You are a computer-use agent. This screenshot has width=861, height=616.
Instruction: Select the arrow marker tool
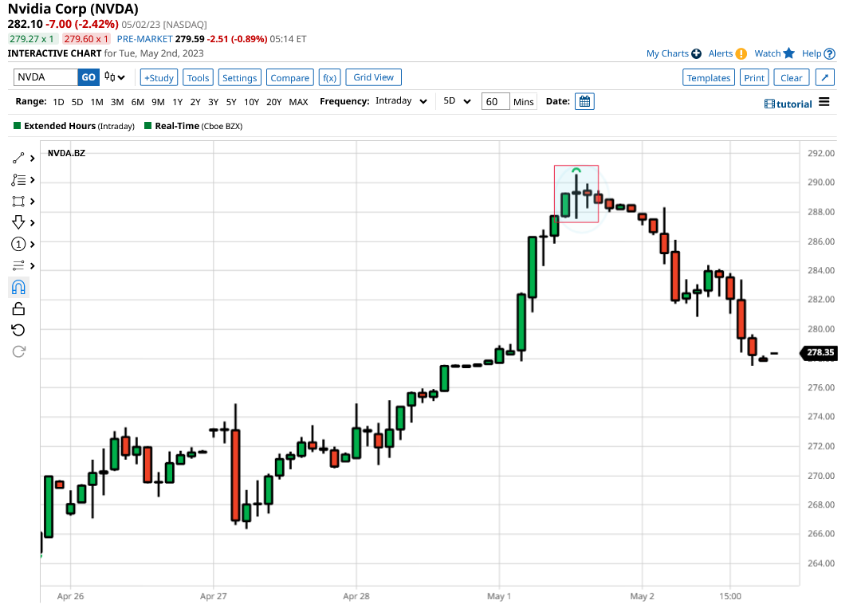[18, 222]
